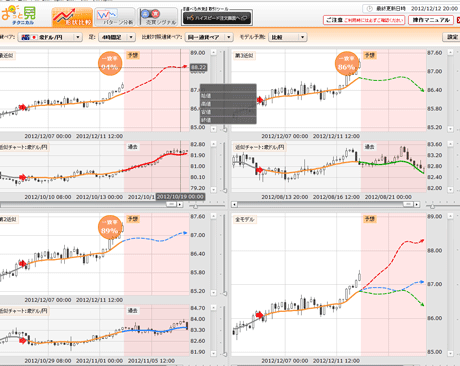The image size is (460, 366).
Task: Click up arrow beside the 82.80 axis value
Action: pyautogui.click(x=214, y=144)
